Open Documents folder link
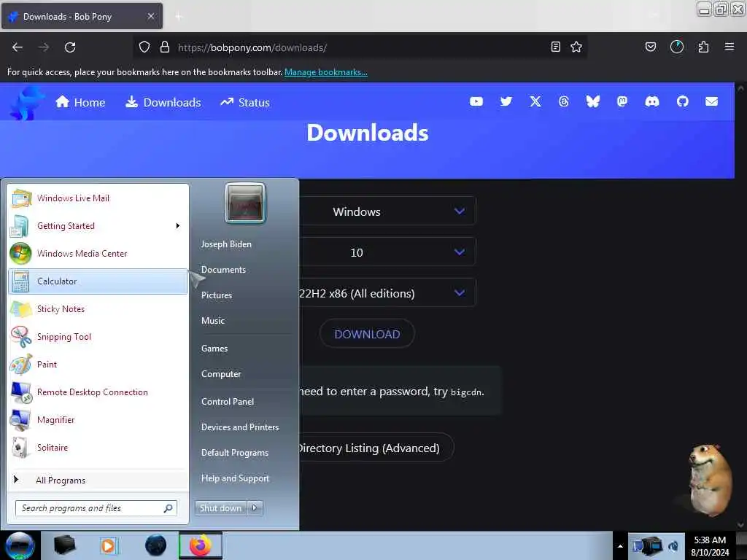This screenshot has height=560, width=747. point(223,270)
